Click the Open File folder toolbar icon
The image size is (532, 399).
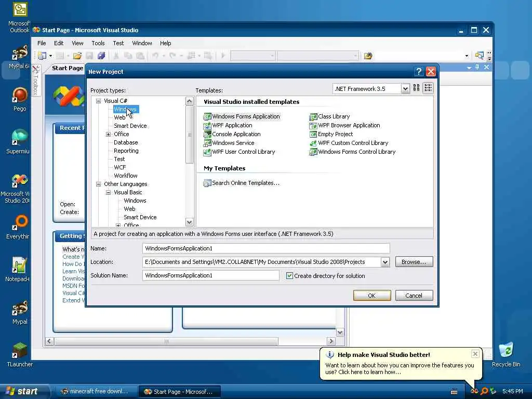(x=77, y=56)
